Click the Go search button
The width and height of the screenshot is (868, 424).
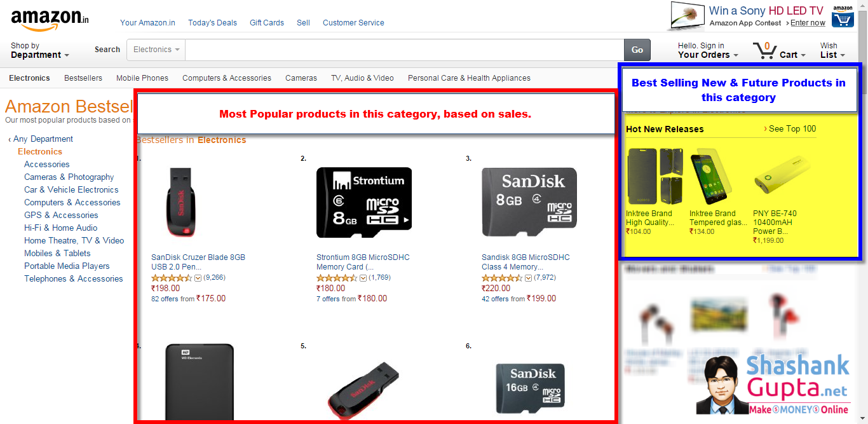pos(637,50)
